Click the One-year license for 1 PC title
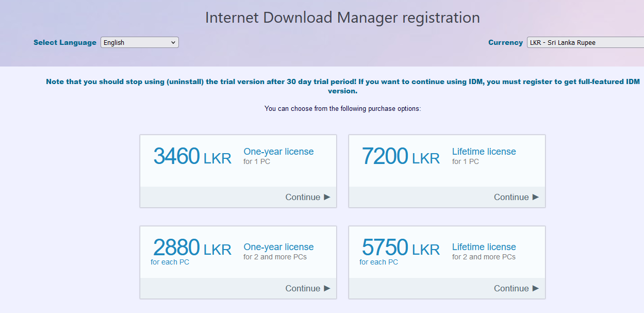644x313 pixels. 278,152
